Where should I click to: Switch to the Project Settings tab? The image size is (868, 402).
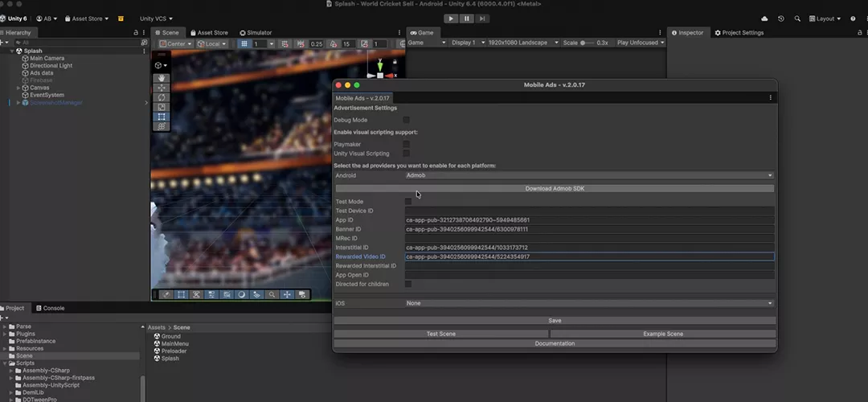(x=739, y=33)
